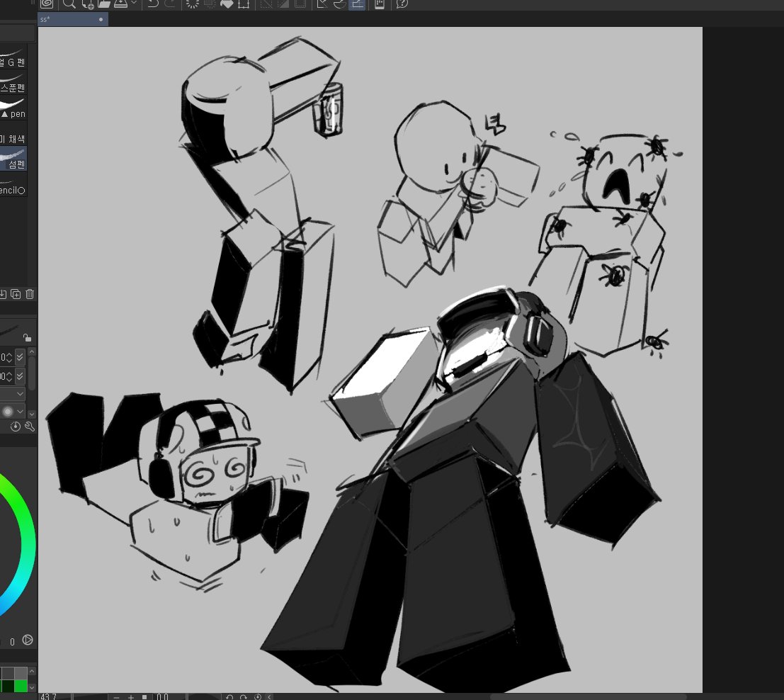Screen dimensions: 784x700
Task: Click the brush tip circle preview
Action: [x=7, y=412]
